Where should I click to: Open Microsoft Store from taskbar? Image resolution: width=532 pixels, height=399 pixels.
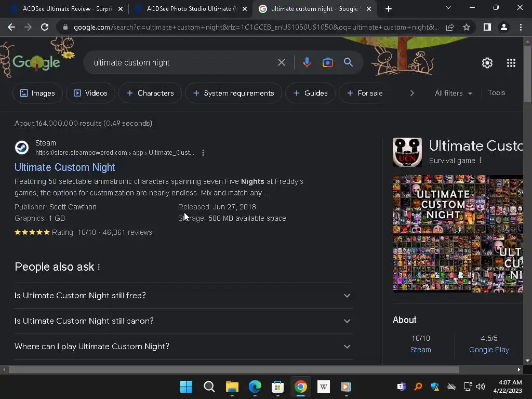click(277, 387)
